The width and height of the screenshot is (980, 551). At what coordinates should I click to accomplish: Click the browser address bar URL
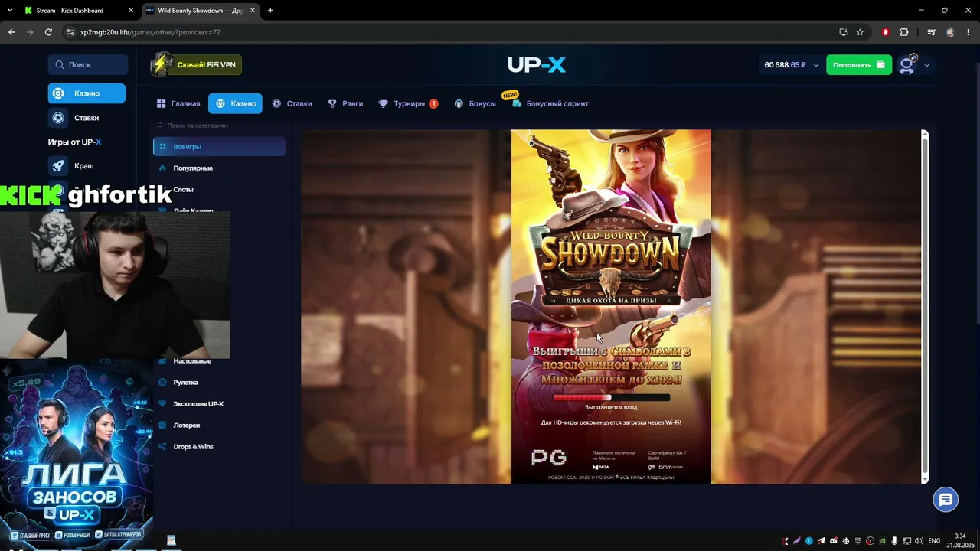150,32
